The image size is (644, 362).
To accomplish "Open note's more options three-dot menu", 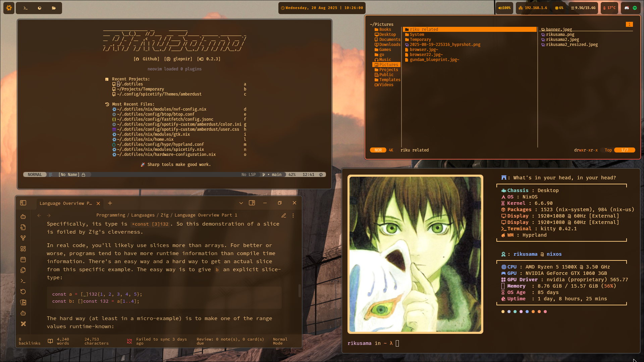I will click(293, 216).
